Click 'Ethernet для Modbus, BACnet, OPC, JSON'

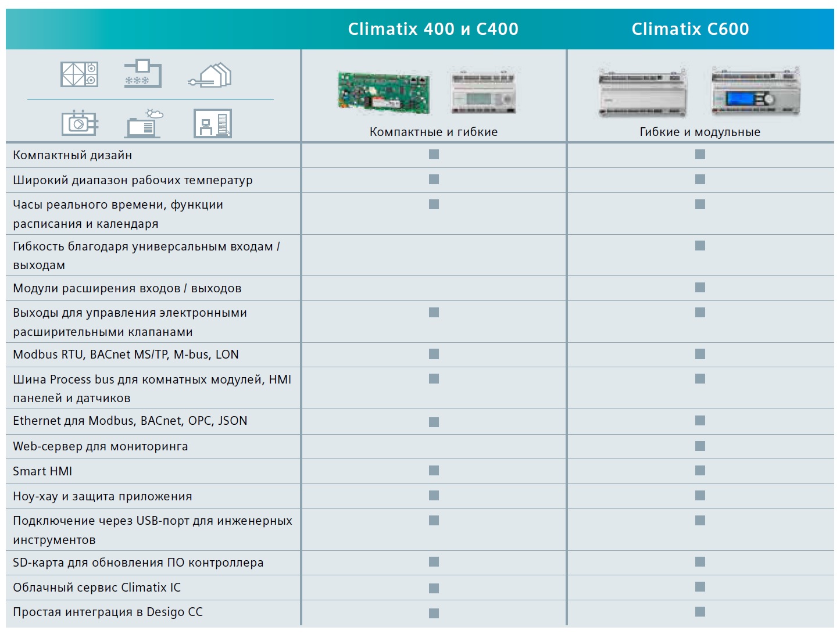[x=130, y=421]
